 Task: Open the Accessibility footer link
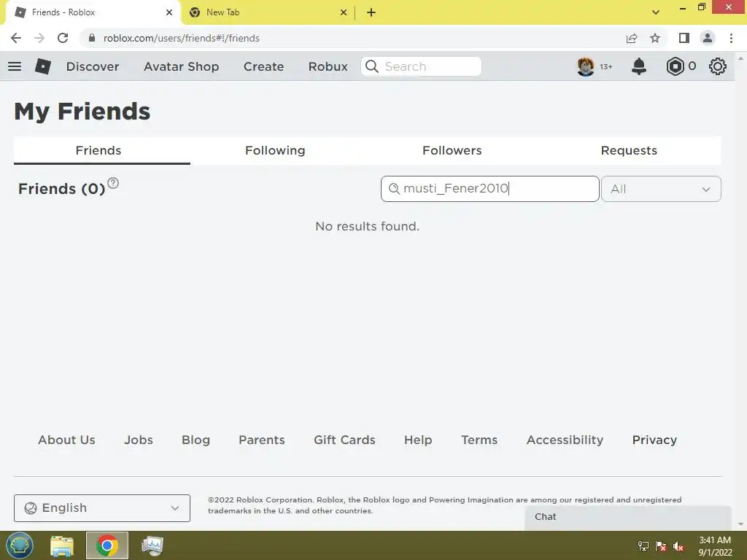click(565, 440)
